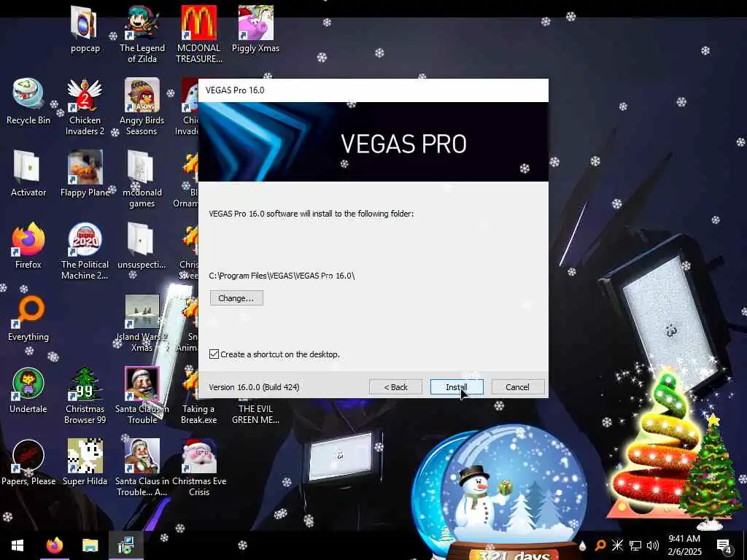Open the notification center icon
Image resolution: width=747 pixels, height=560 pixels.
click(724, 545)
